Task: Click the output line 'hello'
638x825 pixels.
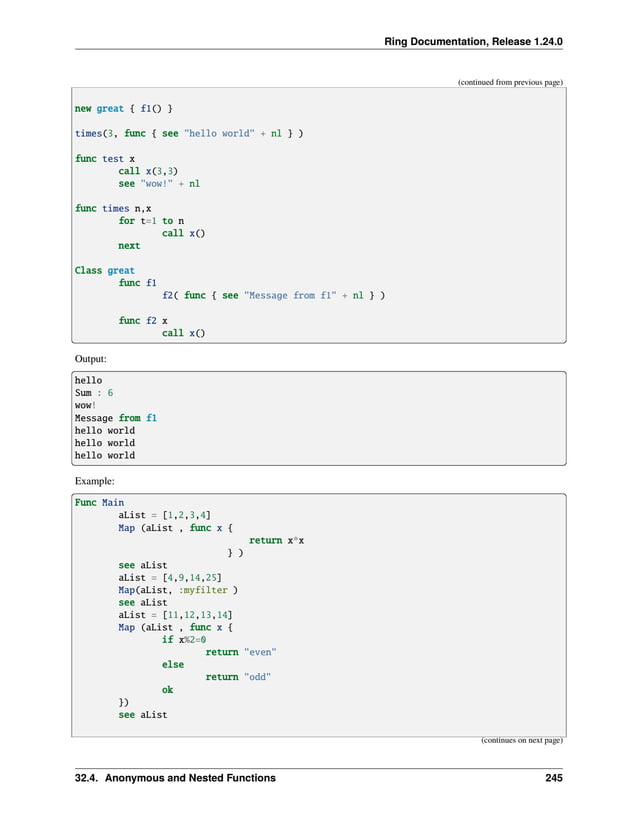Action: 88,380
